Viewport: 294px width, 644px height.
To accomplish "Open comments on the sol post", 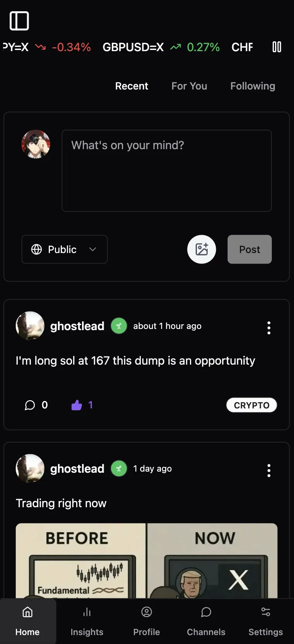I will (30, 405).
